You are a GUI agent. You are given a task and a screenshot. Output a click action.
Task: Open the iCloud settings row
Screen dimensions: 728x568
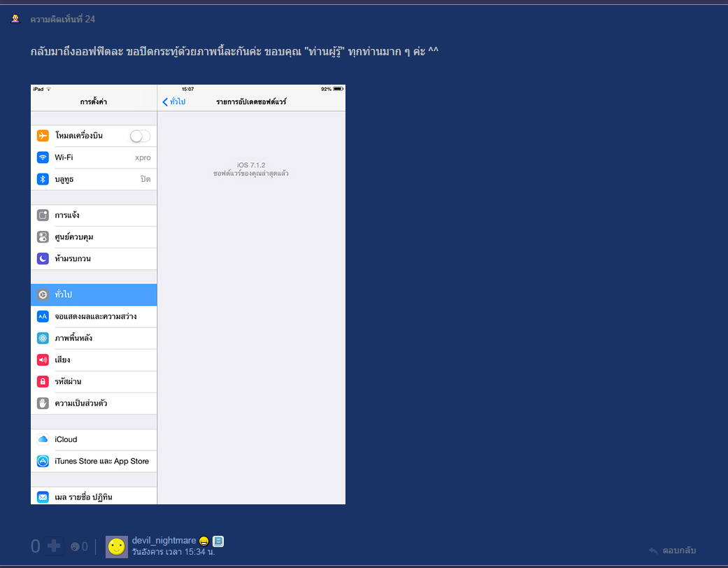coord(94,439)
